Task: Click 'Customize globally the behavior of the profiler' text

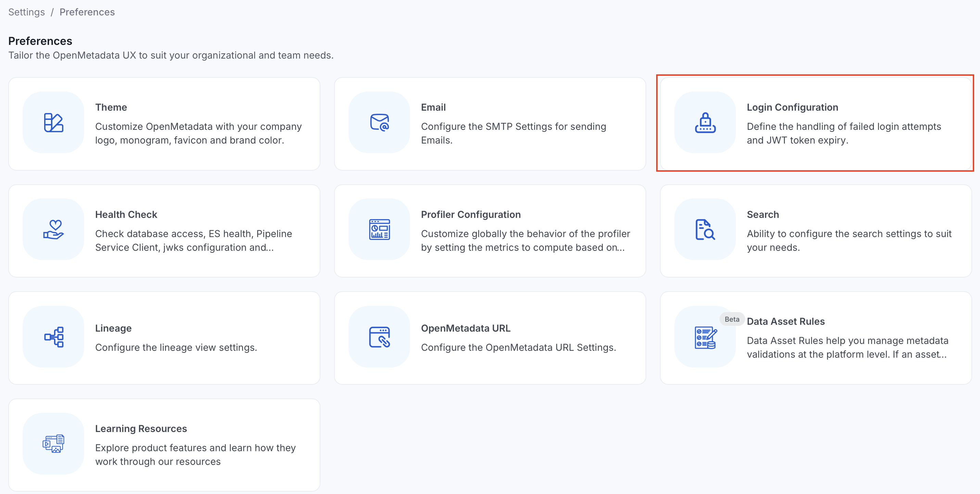Action: (525, 241)
